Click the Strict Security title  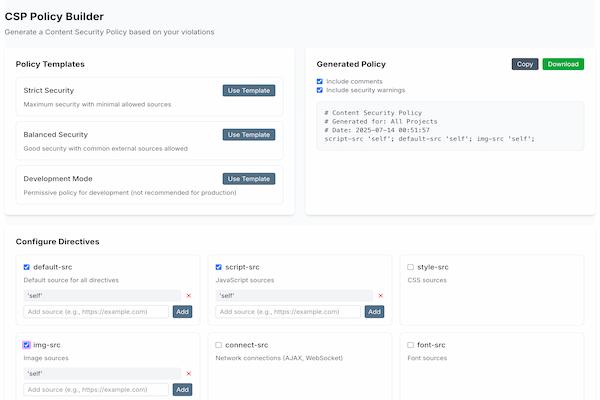click(x=49, y=91)
